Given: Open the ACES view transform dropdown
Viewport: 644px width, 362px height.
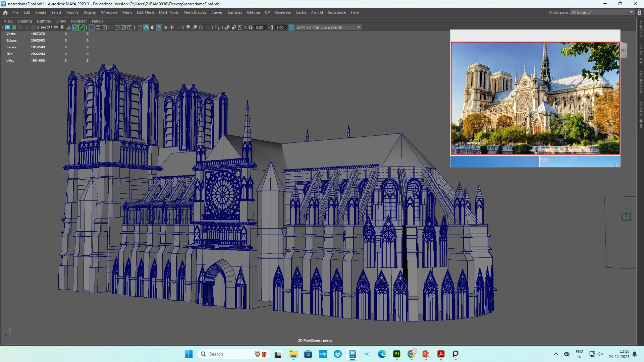Looking at the screenshot, I should tap(359, 27).
